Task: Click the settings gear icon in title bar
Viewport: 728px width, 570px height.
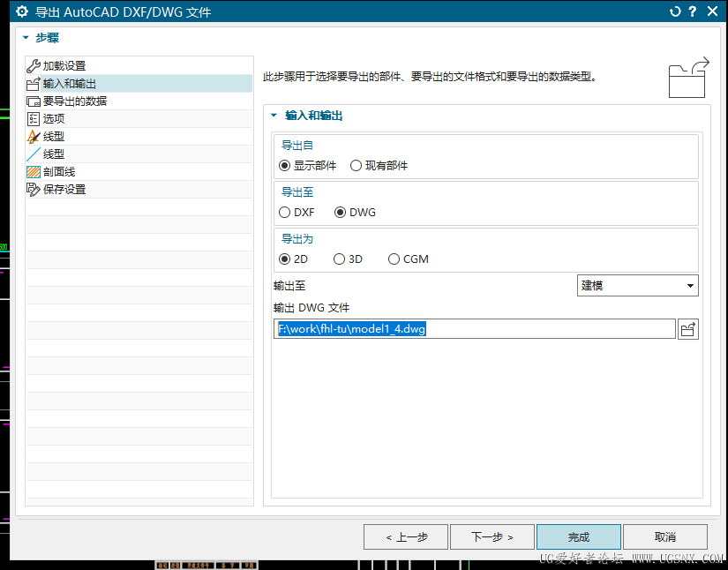Action: tap(22, 11)
